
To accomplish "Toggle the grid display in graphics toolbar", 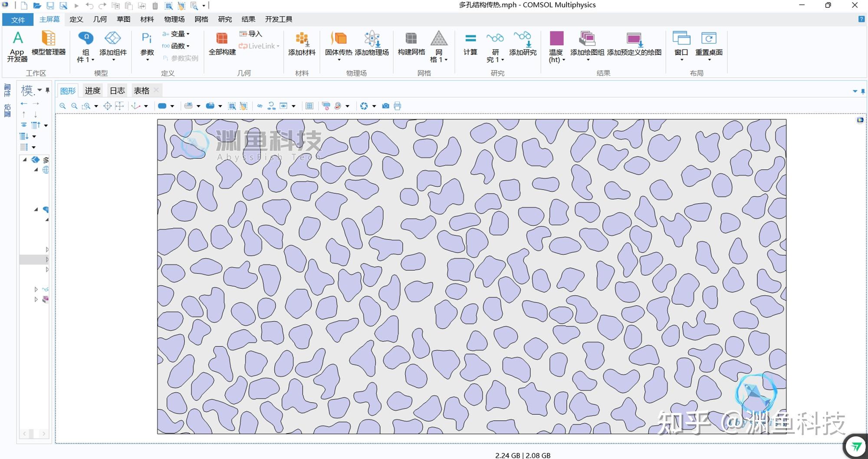I will pyautogui.click(x=309, y=106).
